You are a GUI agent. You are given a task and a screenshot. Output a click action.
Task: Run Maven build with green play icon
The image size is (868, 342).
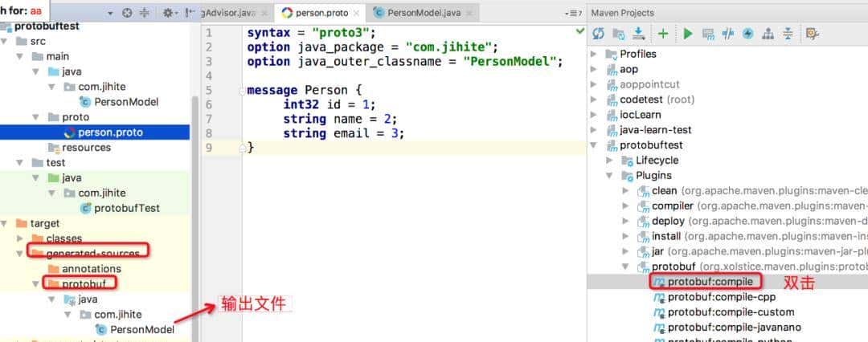point(687,34)
